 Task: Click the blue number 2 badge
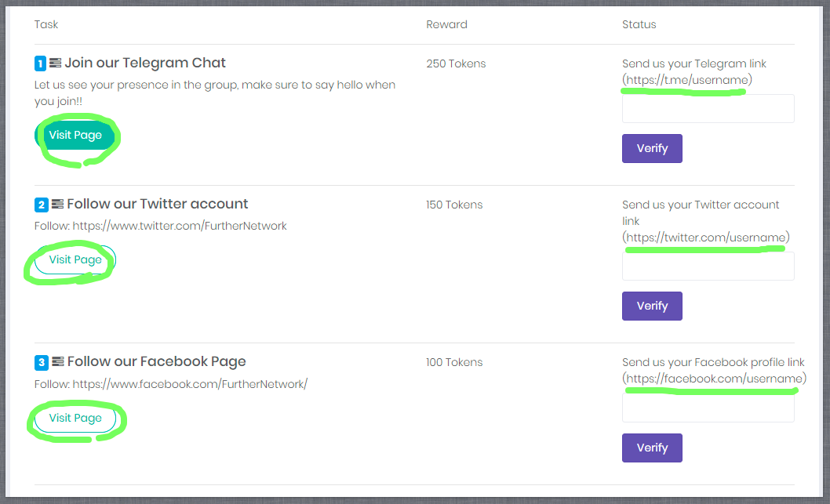[x=41, y=205]
